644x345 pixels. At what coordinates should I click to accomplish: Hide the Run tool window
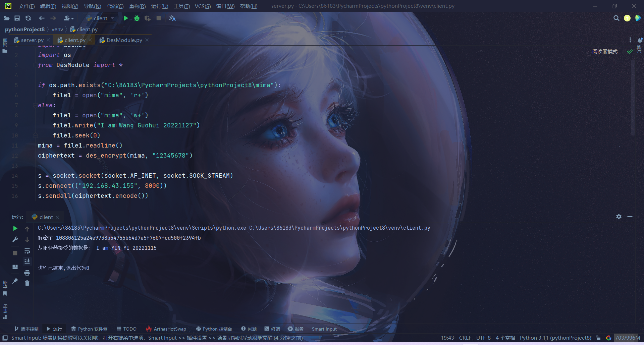click(x=630, y=217)
